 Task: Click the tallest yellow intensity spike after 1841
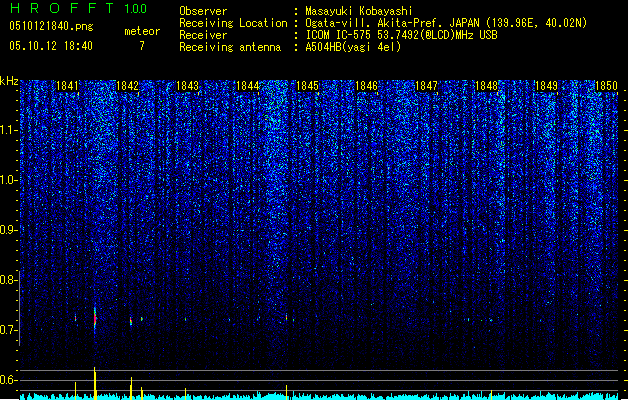pyautogui.click(x=95, y=383)
